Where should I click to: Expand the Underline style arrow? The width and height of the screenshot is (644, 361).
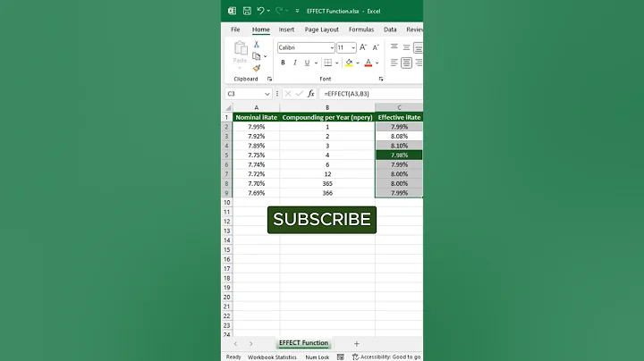(316, 63)
